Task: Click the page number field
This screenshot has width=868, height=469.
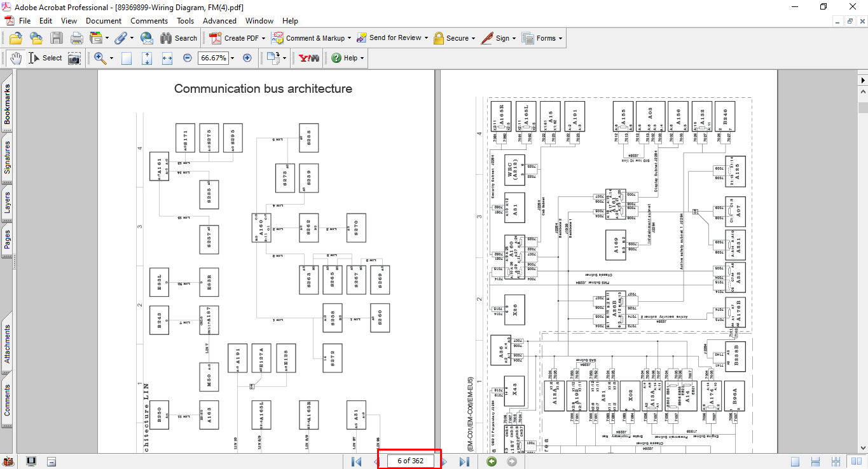Action: click(410, 461)
